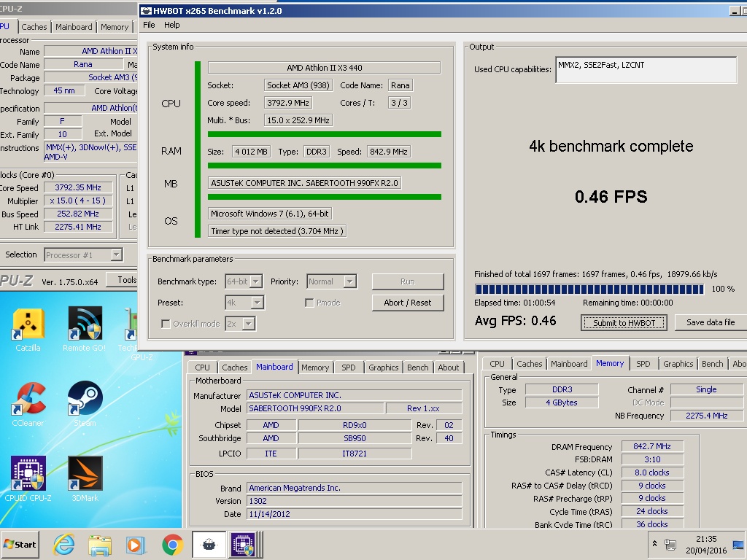Select SPD tab in Memory CPU-Z window

(x=643, y=364)
